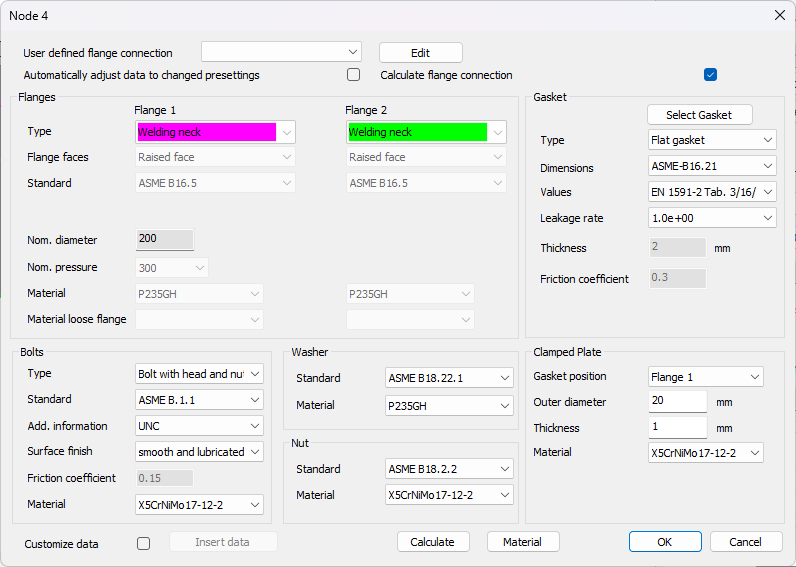Open Nut Material dropdown

pyautogui.click(x=449, y=495)
